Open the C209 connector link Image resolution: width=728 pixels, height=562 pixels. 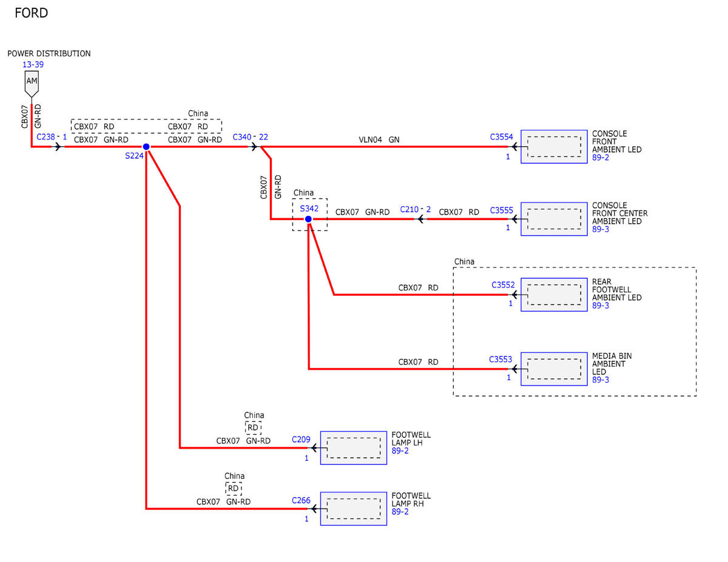tap(302, 439)
